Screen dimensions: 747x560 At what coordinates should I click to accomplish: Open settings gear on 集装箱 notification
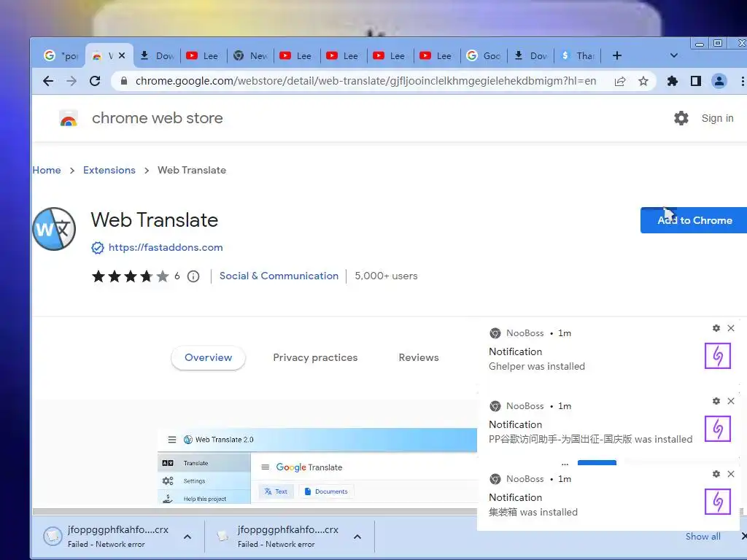click(x=716, y=474)
